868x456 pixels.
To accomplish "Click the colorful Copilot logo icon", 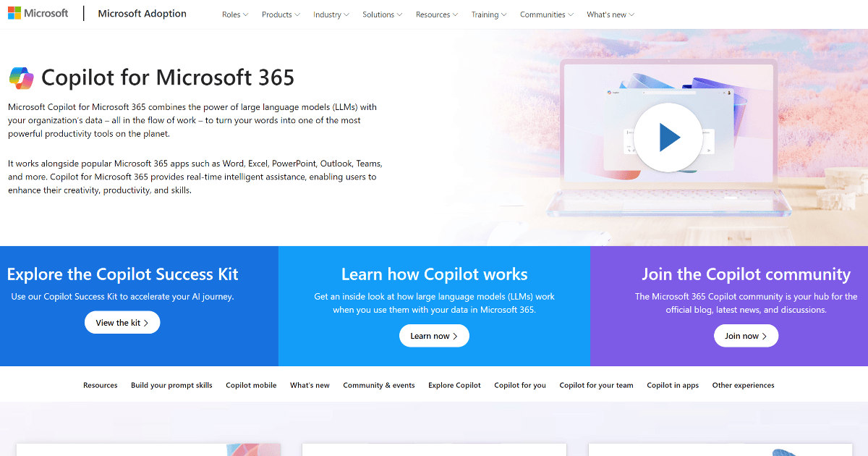I will click(22, 77).
